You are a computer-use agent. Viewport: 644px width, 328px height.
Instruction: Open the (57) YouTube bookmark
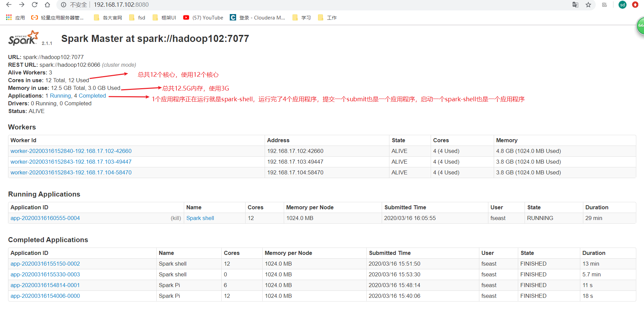click(203, 17)
